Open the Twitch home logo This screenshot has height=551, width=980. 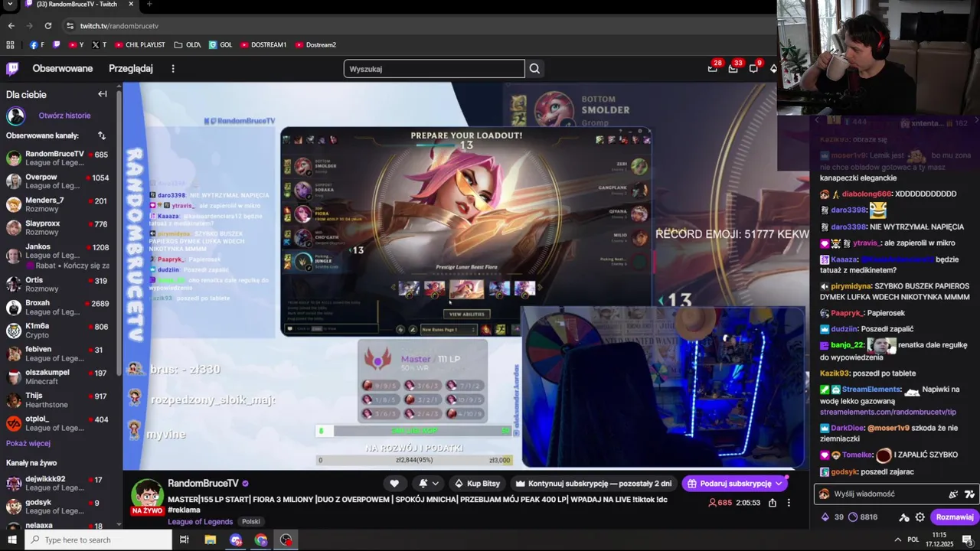[12, 69]
